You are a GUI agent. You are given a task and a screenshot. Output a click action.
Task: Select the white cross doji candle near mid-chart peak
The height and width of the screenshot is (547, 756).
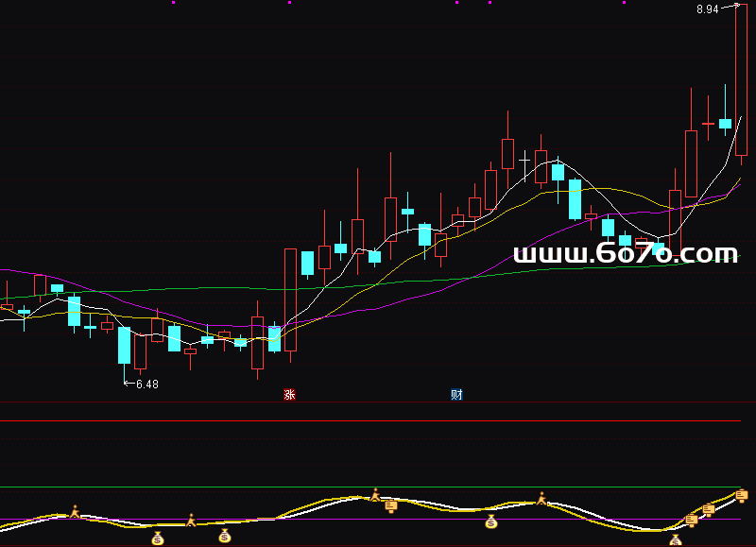(x=524, y=162)
